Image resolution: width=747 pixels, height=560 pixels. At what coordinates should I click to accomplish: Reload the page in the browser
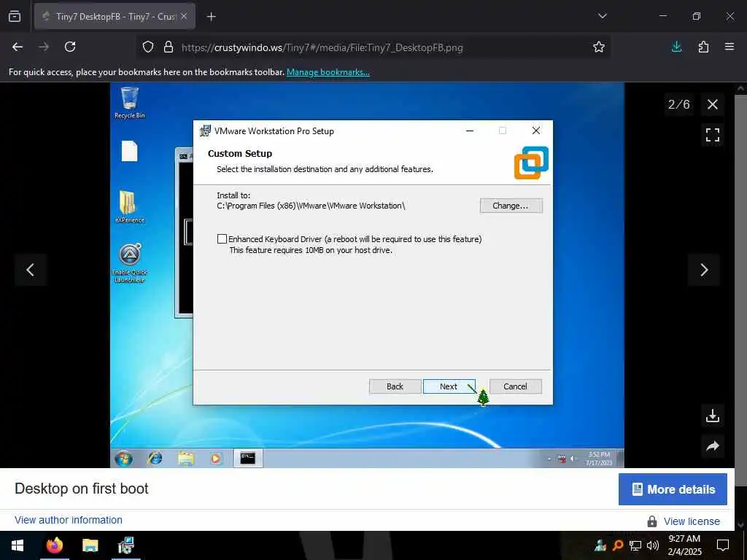coord(70,47)
